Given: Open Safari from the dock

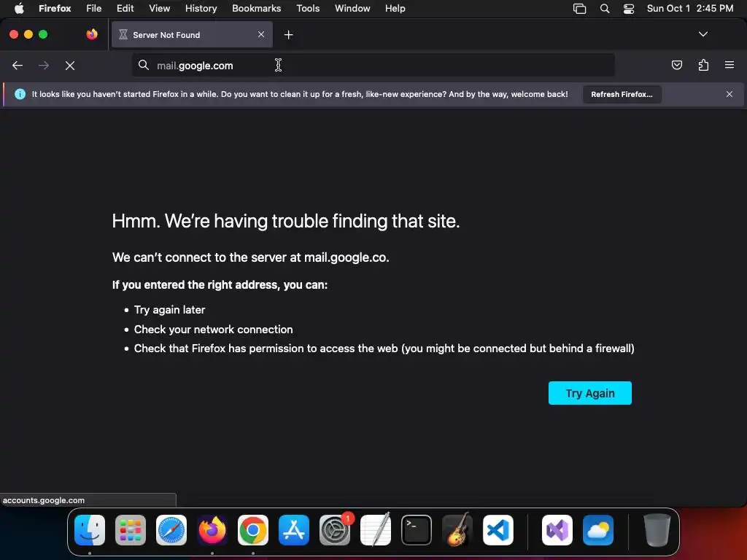Looking at the screenshot, I should coord(171,530).
